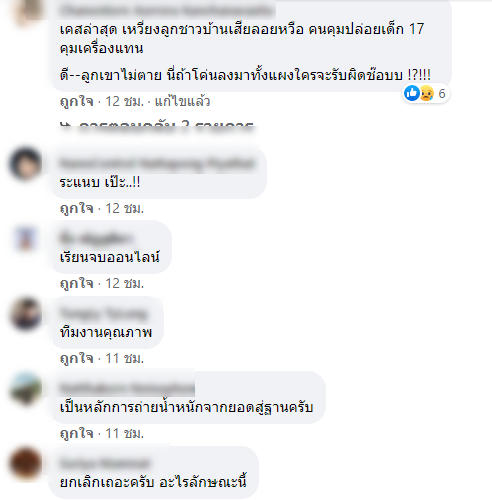Expand the blurred replies list under first comment

point(157,127)
